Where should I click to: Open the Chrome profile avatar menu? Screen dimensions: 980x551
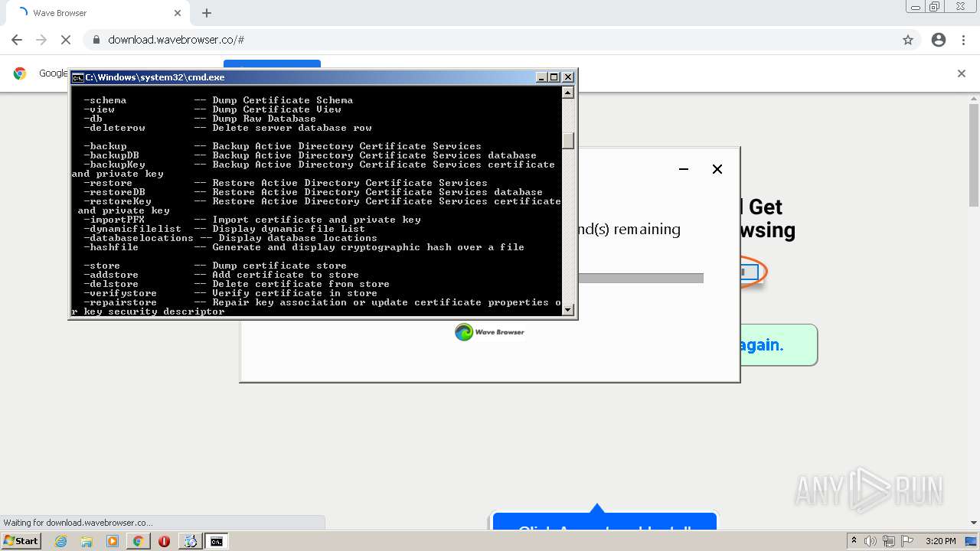(x=939, y=40)
